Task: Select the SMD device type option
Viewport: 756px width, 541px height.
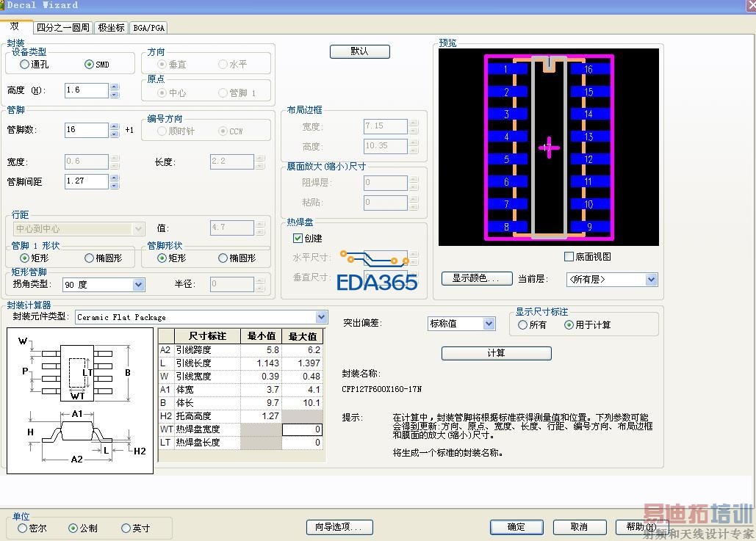Action: [89, 64]
